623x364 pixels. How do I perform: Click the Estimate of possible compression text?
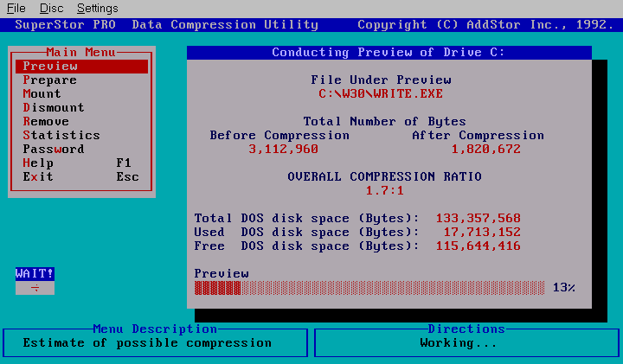tap(147, 343)
